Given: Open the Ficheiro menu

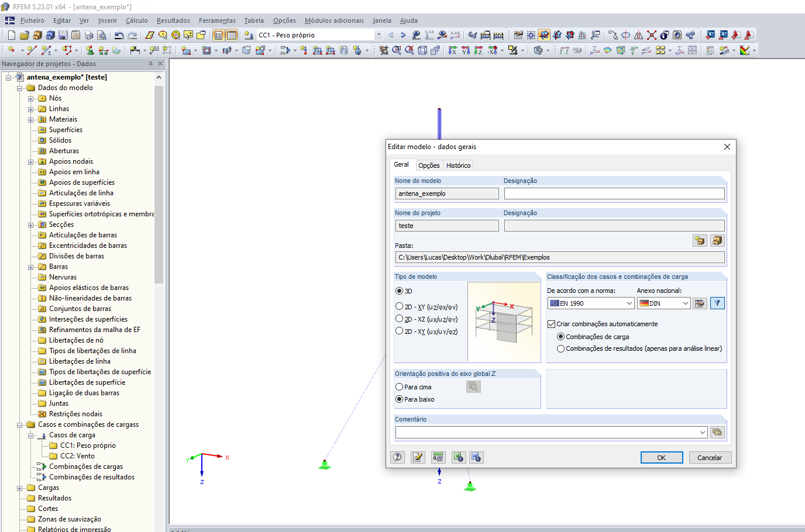Looking at the screenshot, I should point(32,20).
